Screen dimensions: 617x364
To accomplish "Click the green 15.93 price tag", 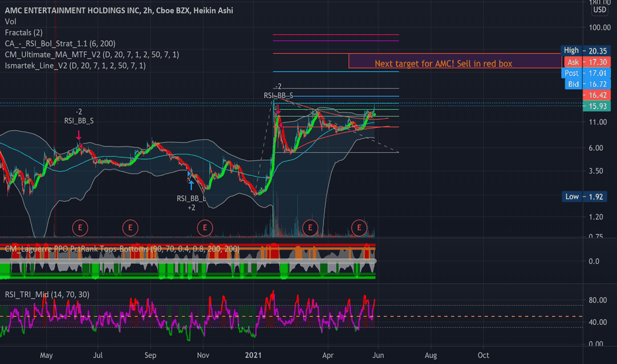I will (x=596, y=107).
